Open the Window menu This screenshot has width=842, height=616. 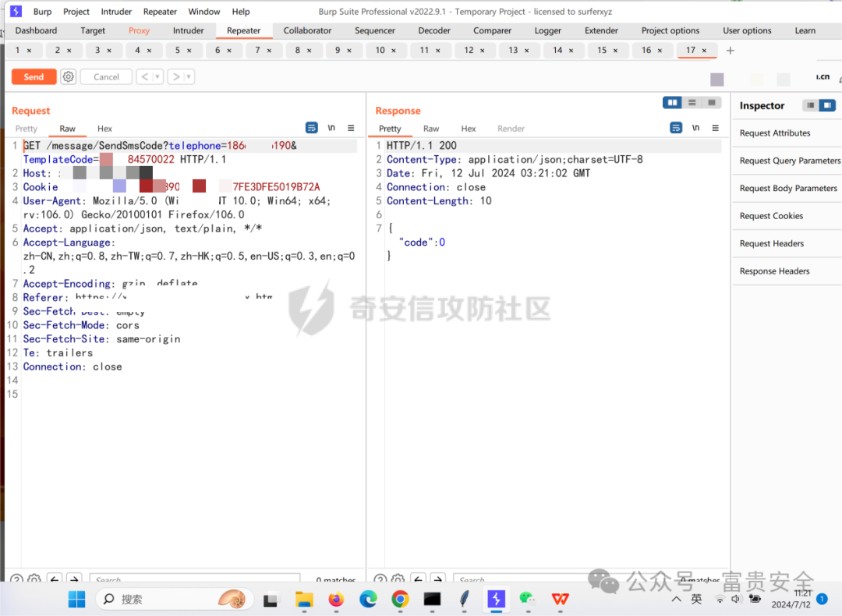[x=204, y=11]
